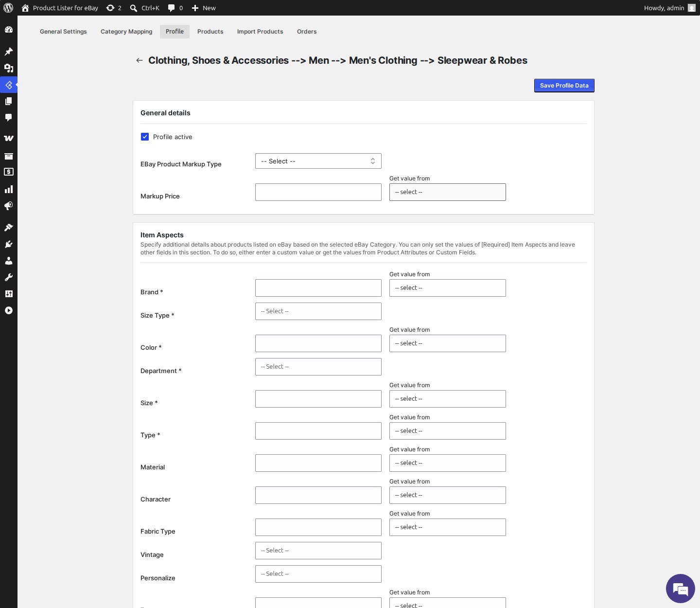Open Size 'Get value from' select
Screen dimensions: 700x608
tap(448, 399)
